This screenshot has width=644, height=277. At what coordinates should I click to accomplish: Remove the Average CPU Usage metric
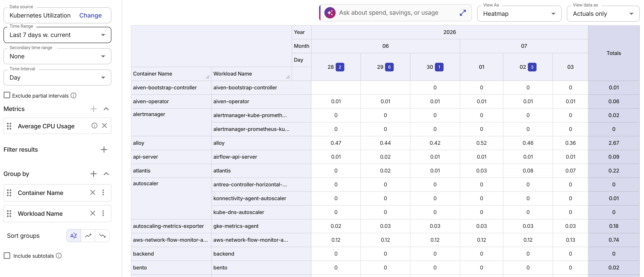point(104,126)
